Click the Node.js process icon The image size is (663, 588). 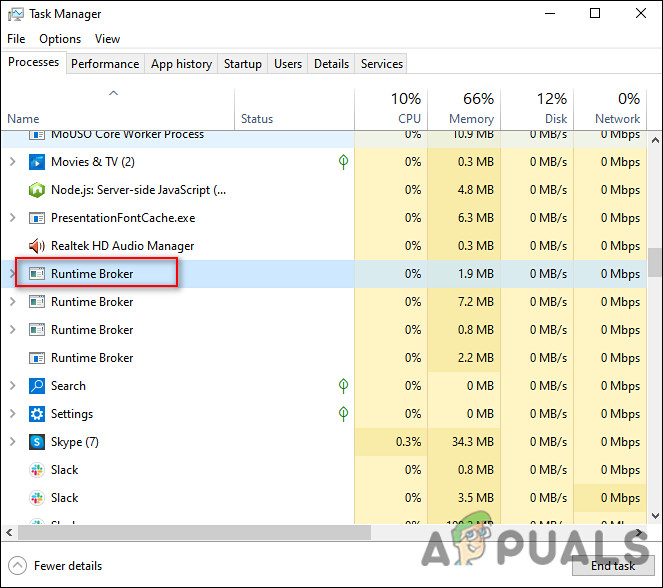[37, 190]
